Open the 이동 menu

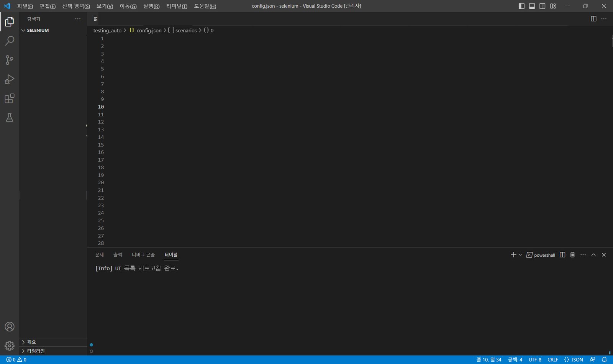128,6
